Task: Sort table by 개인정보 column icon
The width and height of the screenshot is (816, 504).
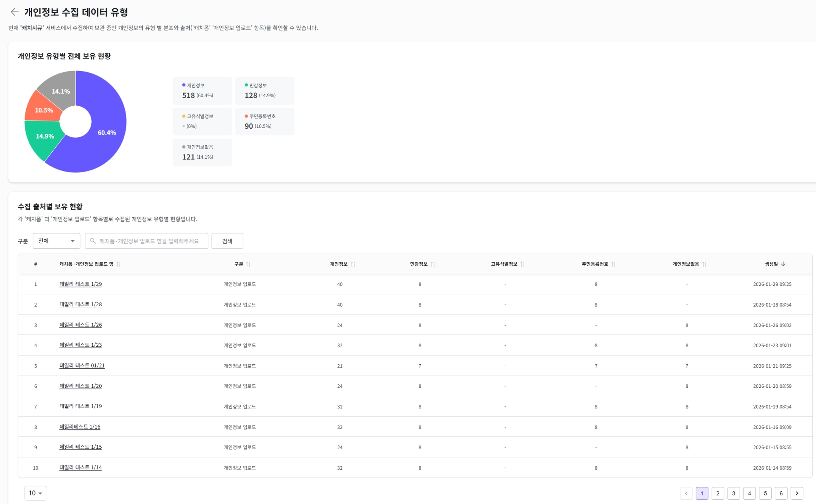Action: click(353, 264)
